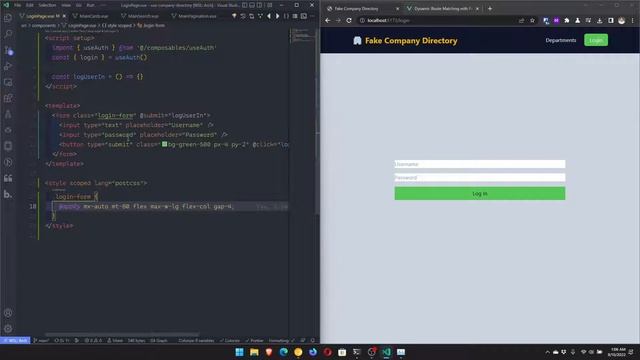Toggle Colorize in the status bar
The height and width of the screenshot is (360, 640).
point(230,340)
